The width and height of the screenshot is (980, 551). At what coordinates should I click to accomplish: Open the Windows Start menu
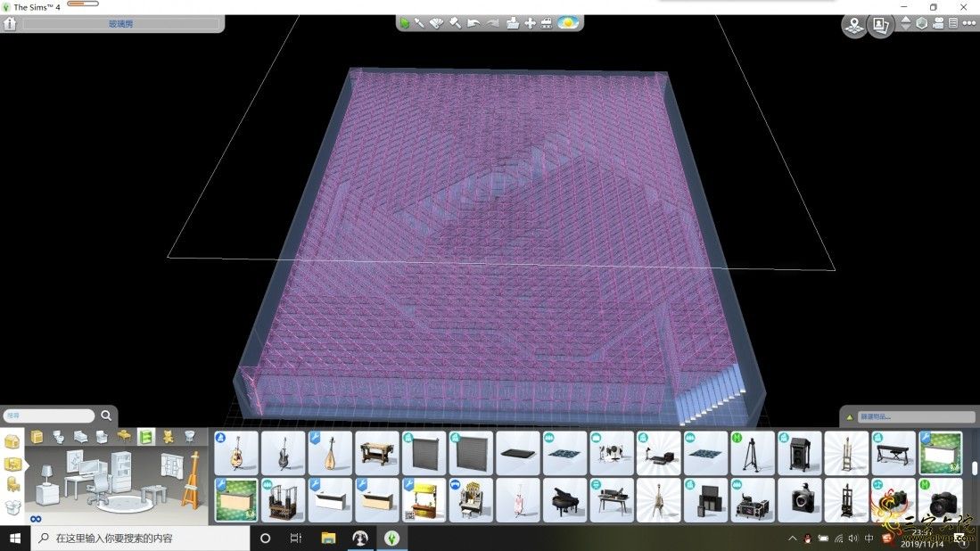click(15, 538)
